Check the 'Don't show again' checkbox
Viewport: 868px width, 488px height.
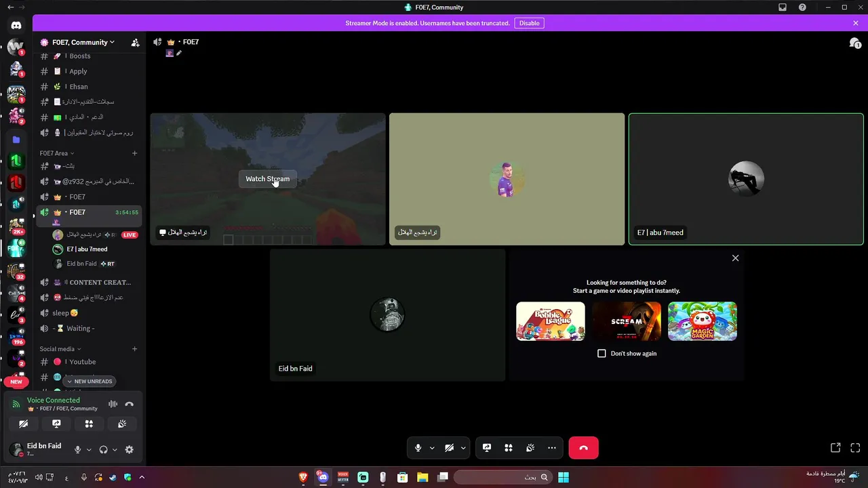601,354
